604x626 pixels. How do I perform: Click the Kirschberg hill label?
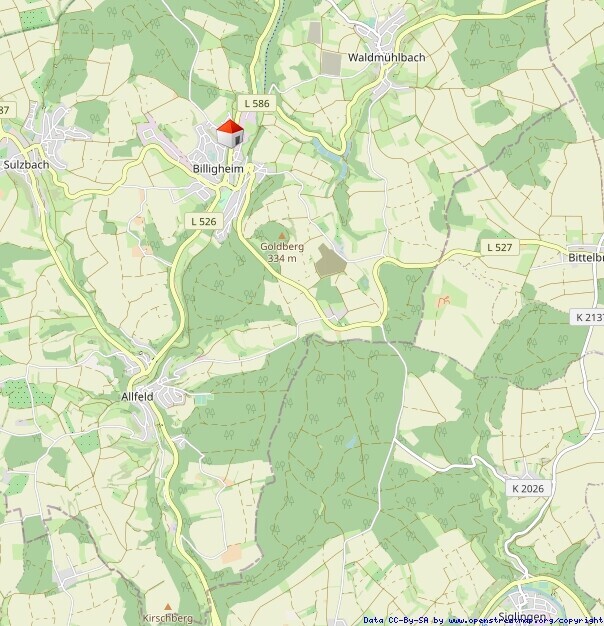click(168, 618)
